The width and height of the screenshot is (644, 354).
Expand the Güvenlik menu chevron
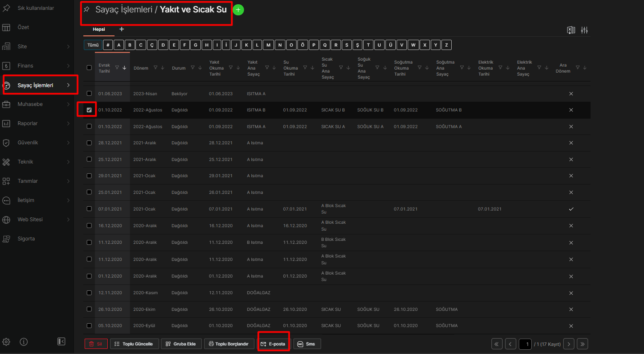(68, 143)
